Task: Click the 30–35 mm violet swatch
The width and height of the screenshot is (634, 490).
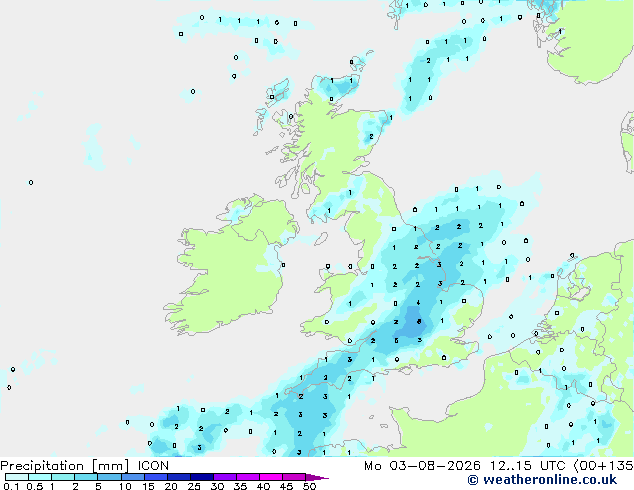Action: coord(225,477)
